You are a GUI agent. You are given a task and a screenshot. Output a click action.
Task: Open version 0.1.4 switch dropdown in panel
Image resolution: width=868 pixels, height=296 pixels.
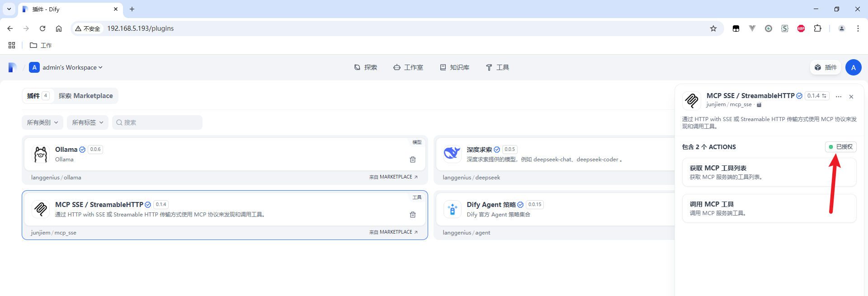tap(817, 96)
